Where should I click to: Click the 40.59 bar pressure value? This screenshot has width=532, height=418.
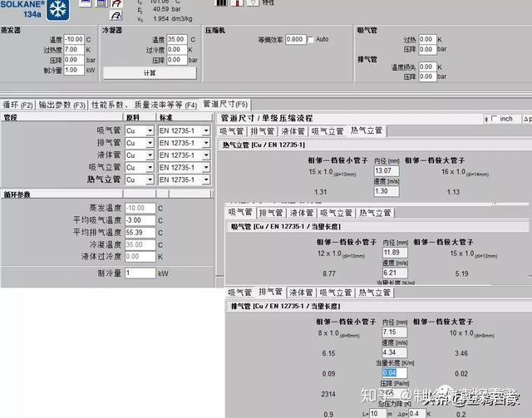tap(166, 9)
